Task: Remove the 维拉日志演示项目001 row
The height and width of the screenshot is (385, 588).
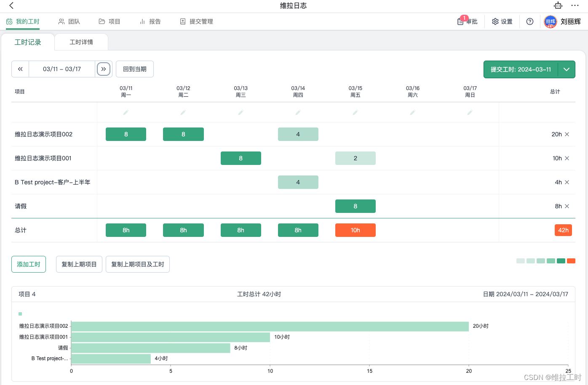Action: click(567, 158)
